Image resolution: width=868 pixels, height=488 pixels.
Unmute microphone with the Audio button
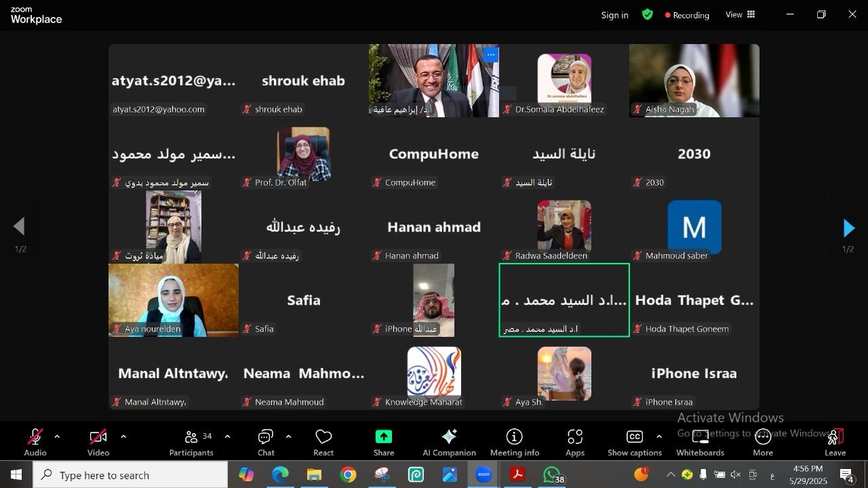35,442
